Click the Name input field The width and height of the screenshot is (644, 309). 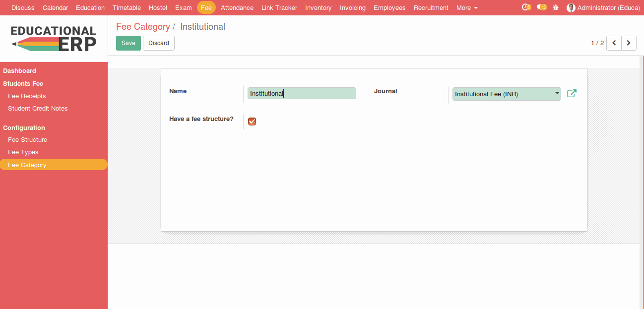click(x=302, y=93)
